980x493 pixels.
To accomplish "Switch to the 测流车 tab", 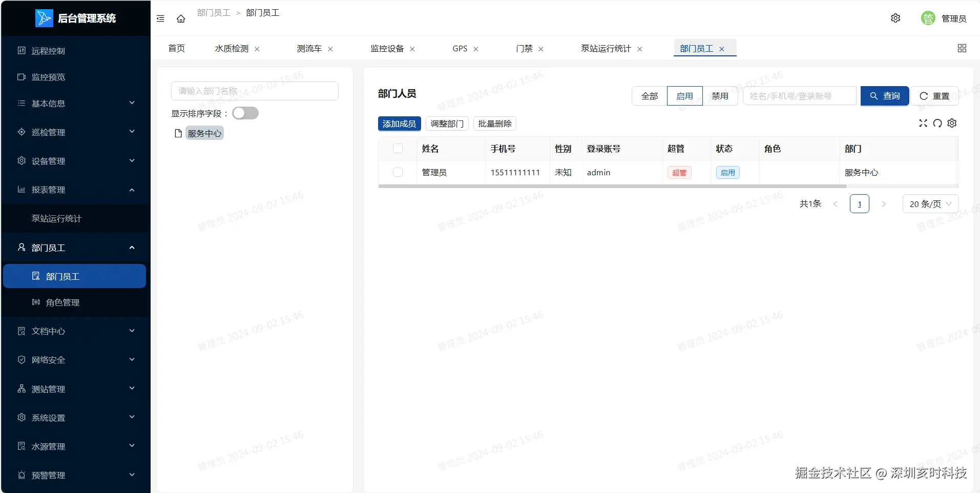I will (309, 49).
